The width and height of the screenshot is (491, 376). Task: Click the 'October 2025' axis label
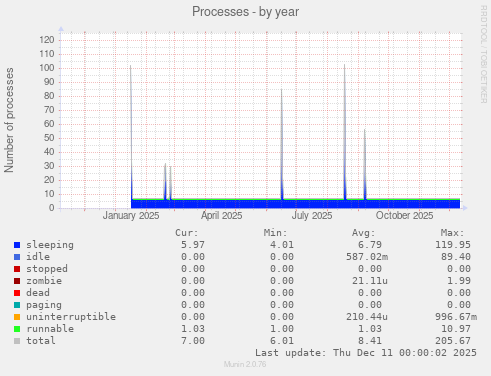click(404, 216)
